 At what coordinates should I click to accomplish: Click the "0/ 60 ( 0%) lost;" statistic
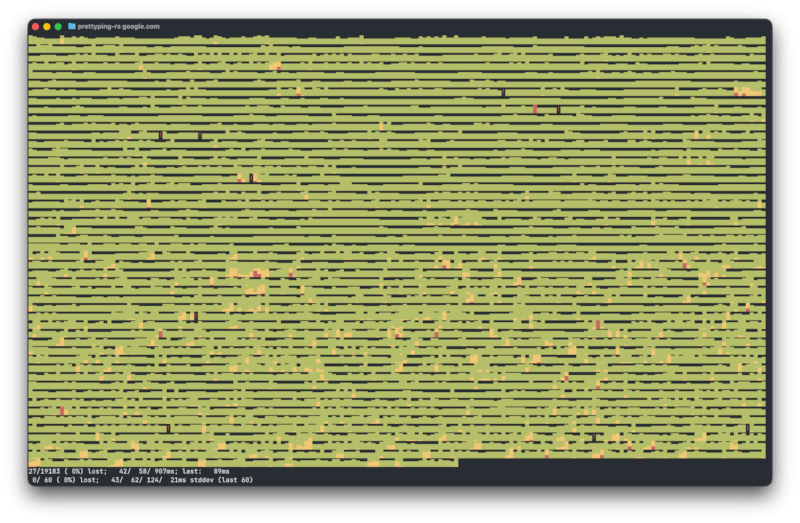tap(65, 480)
